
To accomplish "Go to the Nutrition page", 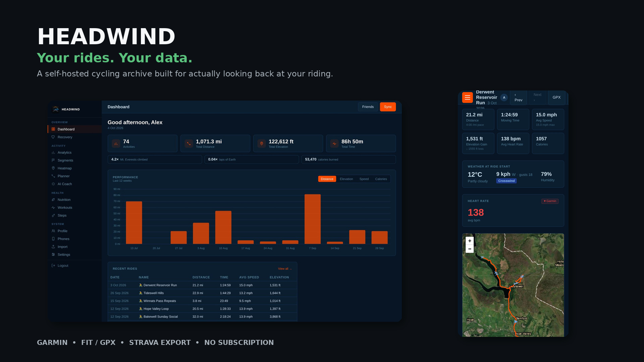I will click(75, 200).
